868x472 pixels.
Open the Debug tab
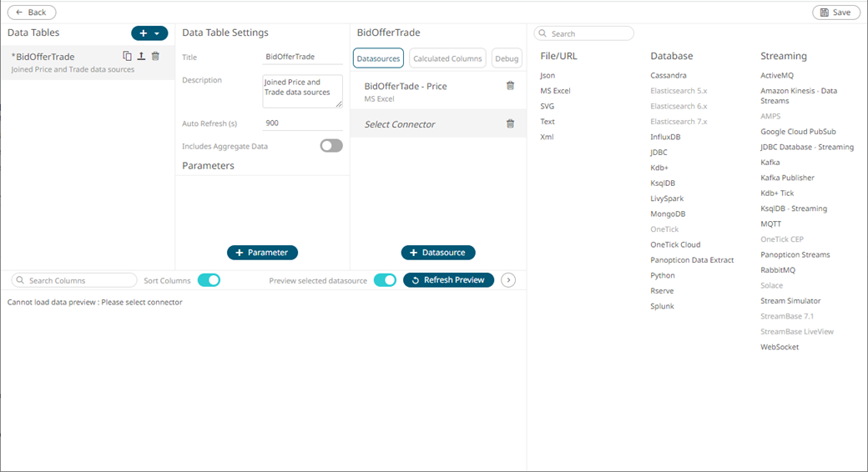coord(507,58)
